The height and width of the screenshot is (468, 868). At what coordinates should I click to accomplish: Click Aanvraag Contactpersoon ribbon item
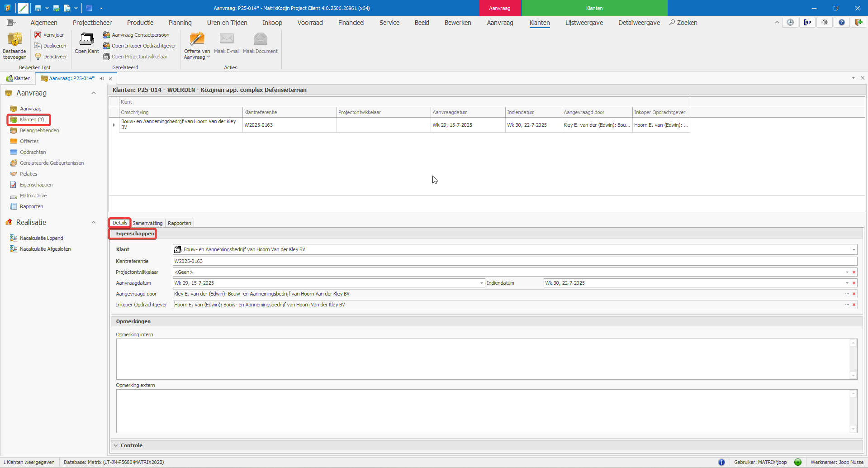coord(136,35)
